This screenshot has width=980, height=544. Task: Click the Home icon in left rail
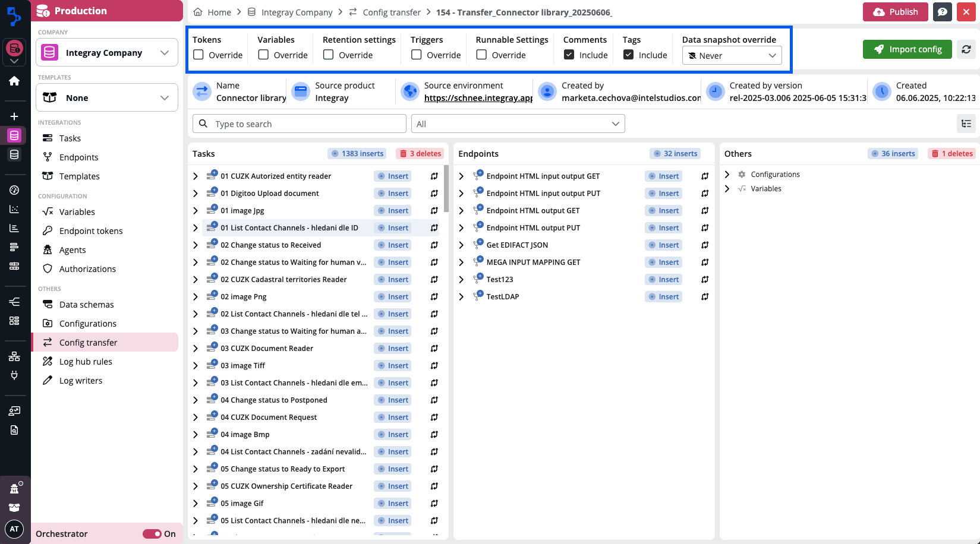[x=14, y=81]
